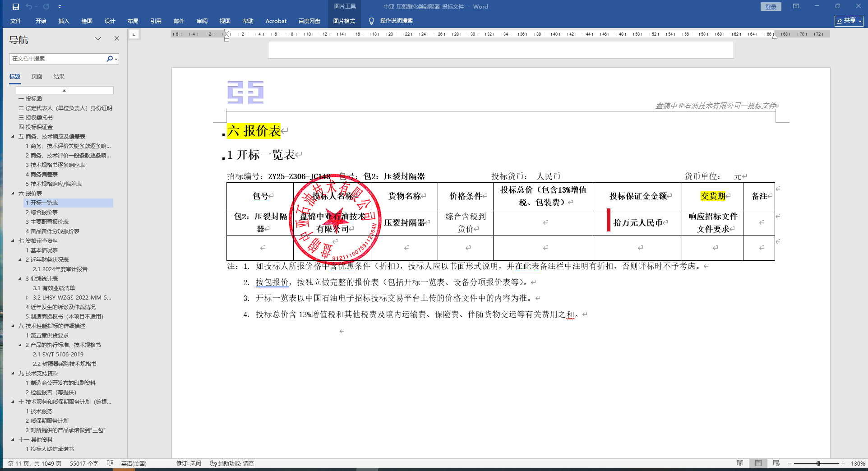Click the lightbulb tell-me icon
Image resolution: width=868 pixels, height=471 pixels.
coord(371,21)
